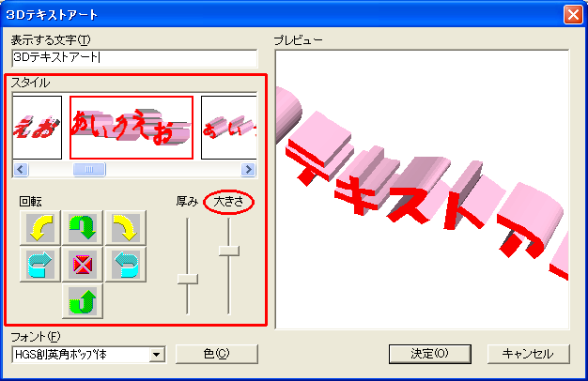Click the cyan left-pointing rotation arrow

pos(126,264)
